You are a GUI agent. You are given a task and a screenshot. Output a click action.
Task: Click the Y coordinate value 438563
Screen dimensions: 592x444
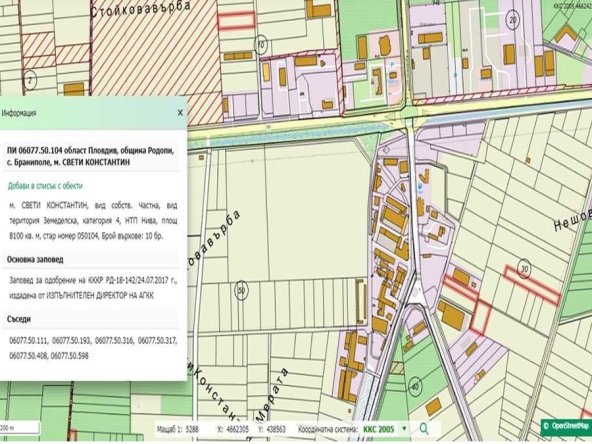277,429
